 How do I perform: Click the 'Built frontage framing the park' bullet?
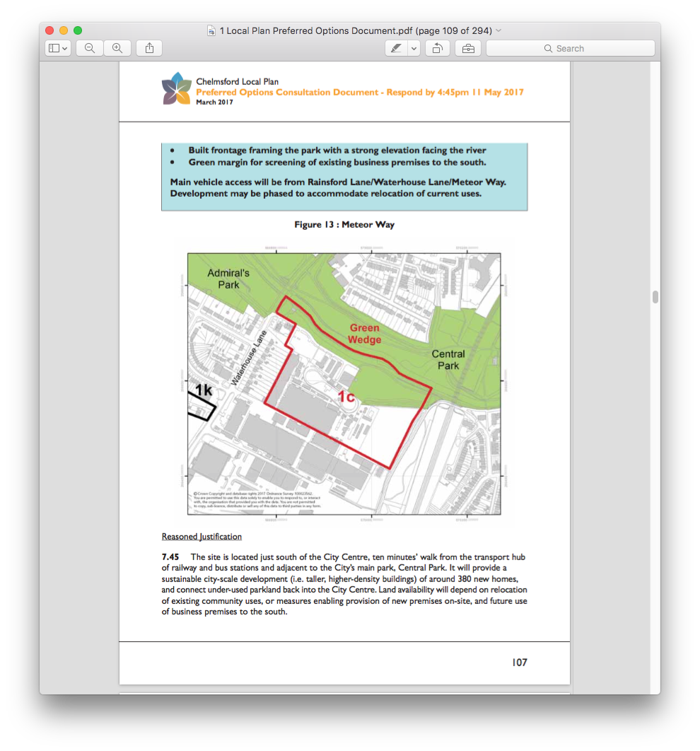(x=337, y=151)
